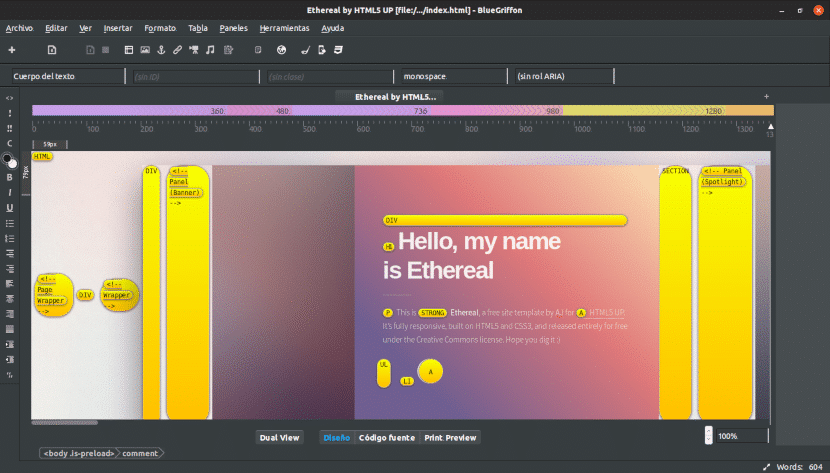Apply code formatting with the C icon
The height and width of the screenshot is (473, 830).
[10, 143]
